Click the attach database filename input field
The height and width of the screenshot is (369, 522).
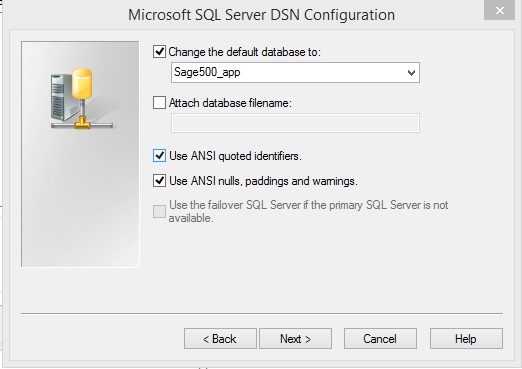point(295,123)
